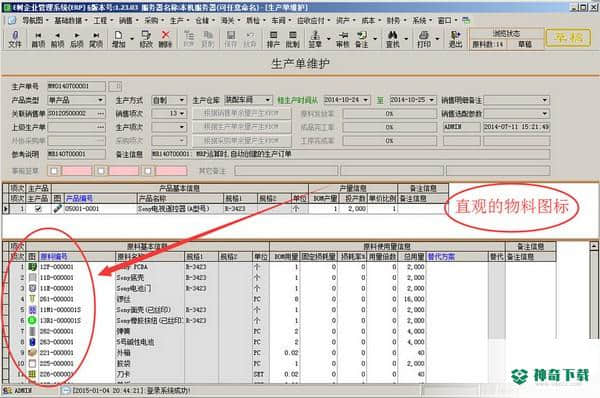Click the 产品编号 column header link
The height and width of the screenshot is (398, 600).
[x=79, y=198]
